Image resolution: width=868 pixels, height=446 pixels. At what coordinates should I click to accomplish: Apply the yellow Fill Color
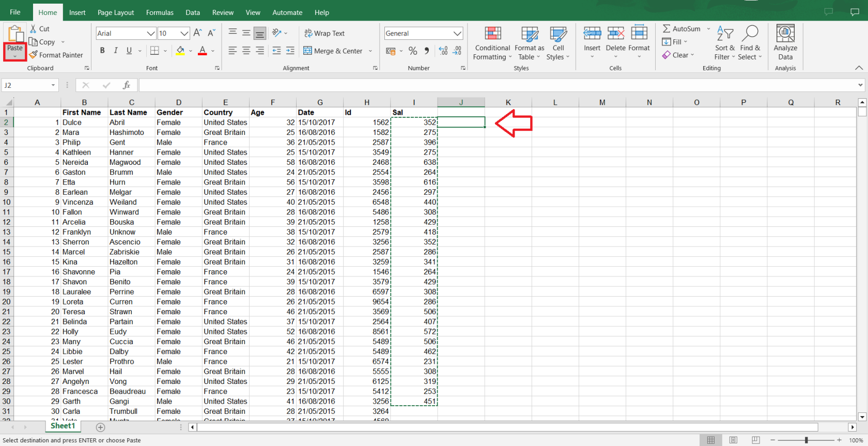coord(180,51)
